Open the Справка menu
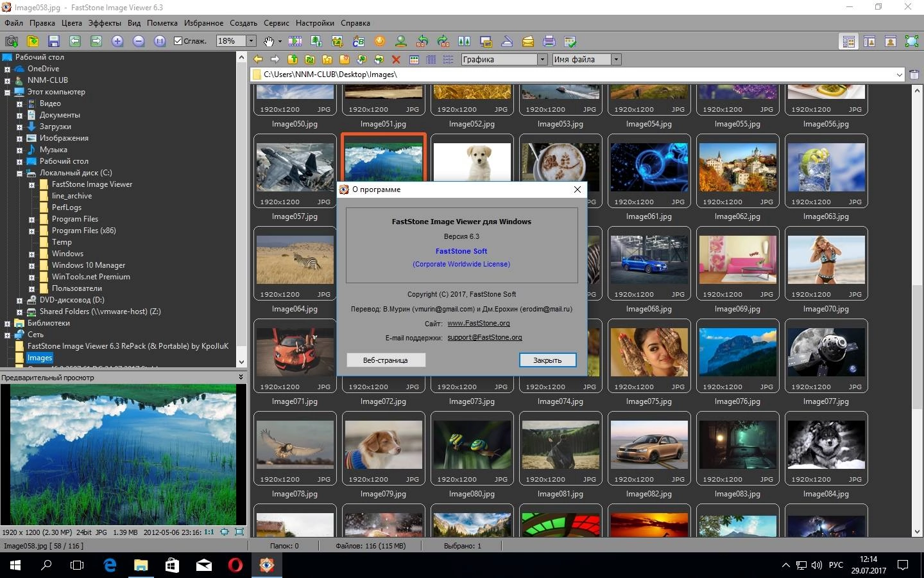 pyautogui.click(x=355, y=22)
